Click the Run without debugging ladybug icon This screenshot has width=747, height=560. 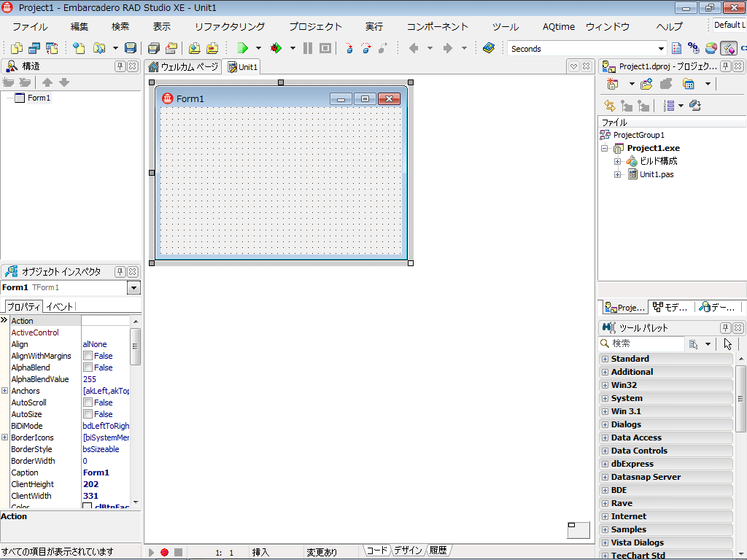click(x=276, y=48)
